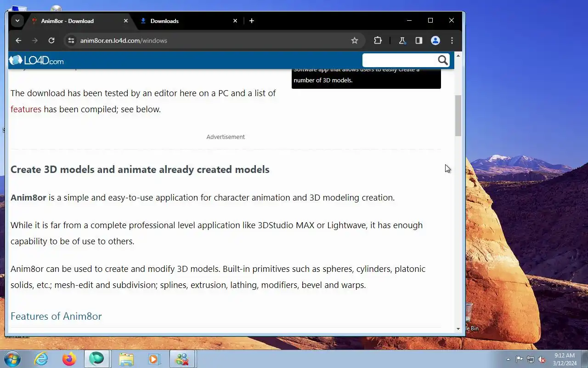Image resolution: width=588 pixels, height=368 pixels.
Task: Close the Downloads tab
Action: coord(235,21)
